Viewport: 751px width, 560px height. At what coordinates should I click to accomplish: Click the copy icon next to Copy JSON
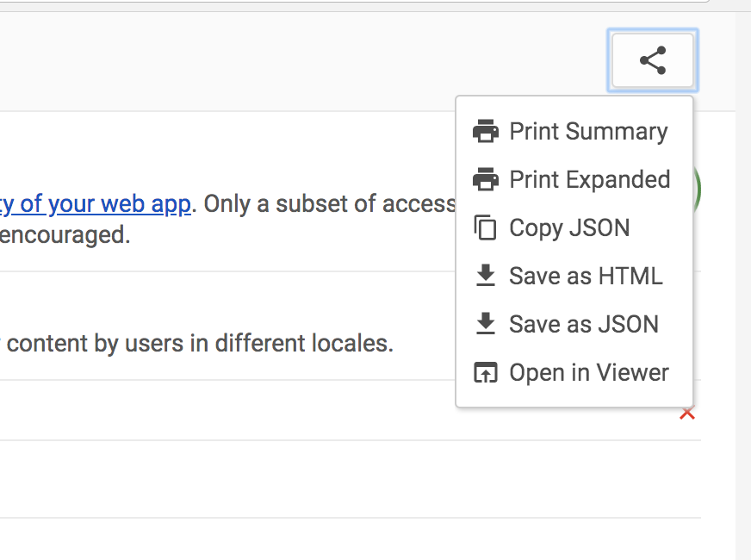pyautogui.click(x=486, y=228)
